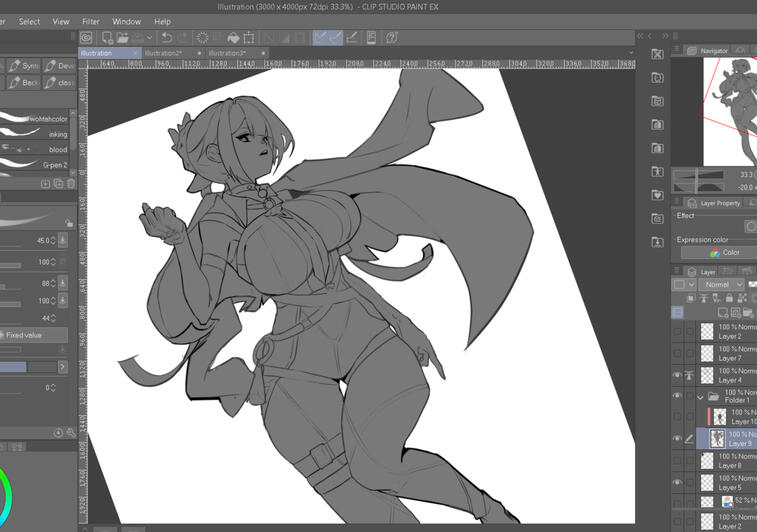The height and width of the screenshot is (532, 757).
Task: Toggle the brush settings lock icon
Action: tap(69, 223)
